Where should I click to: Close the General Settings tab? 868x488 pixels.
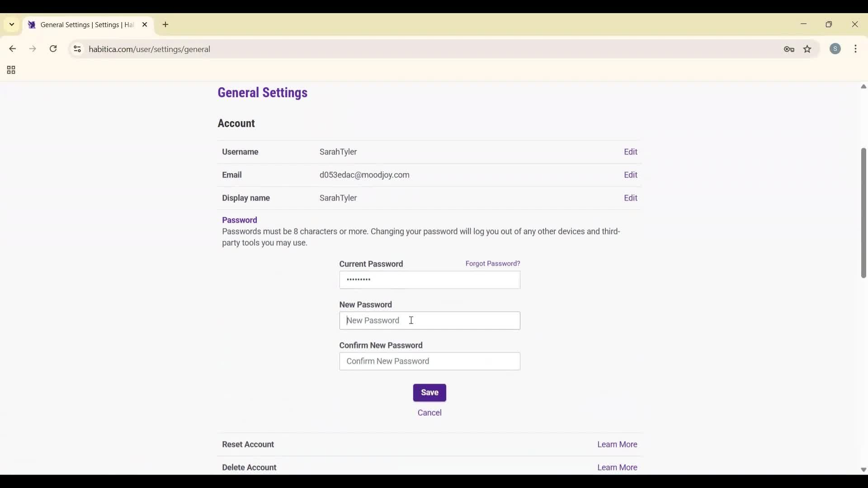(145, 24)
